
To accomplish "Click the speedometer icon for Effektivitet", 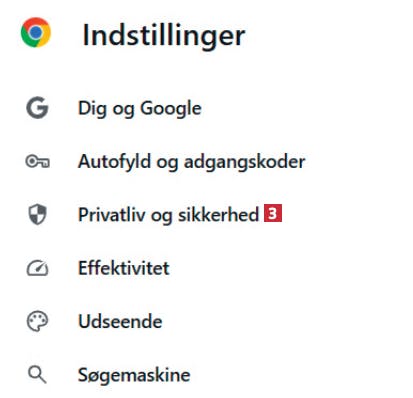I will point(37,268).
